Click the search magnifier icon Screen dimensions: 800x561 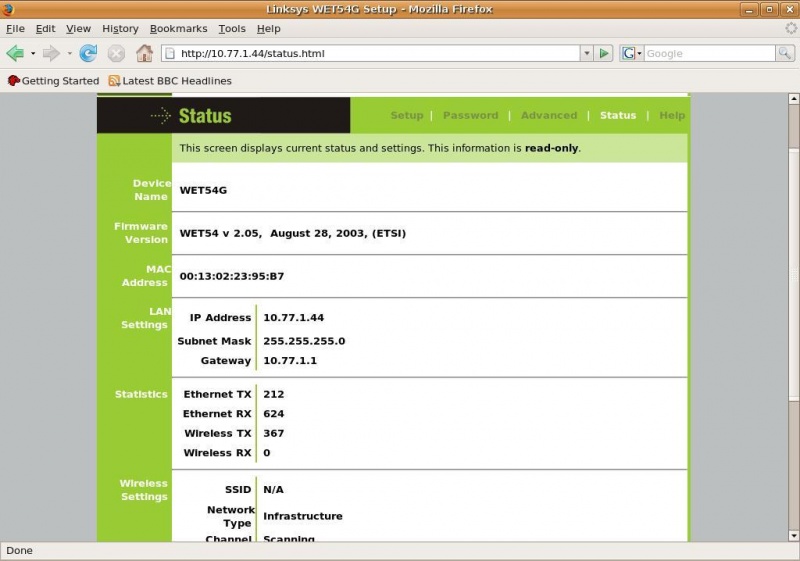tap(786, 53)
